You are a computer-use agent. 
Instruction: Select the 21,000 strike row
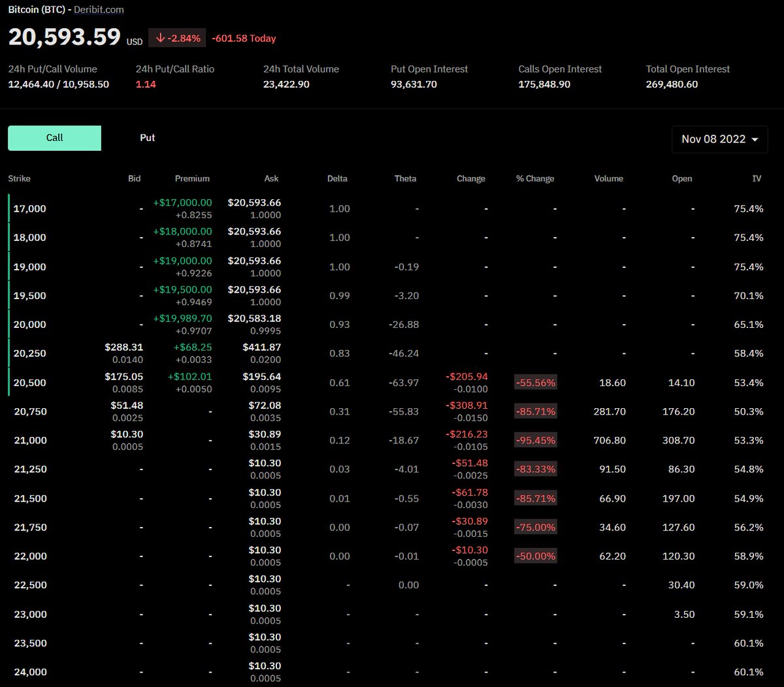tap(29, 440)
